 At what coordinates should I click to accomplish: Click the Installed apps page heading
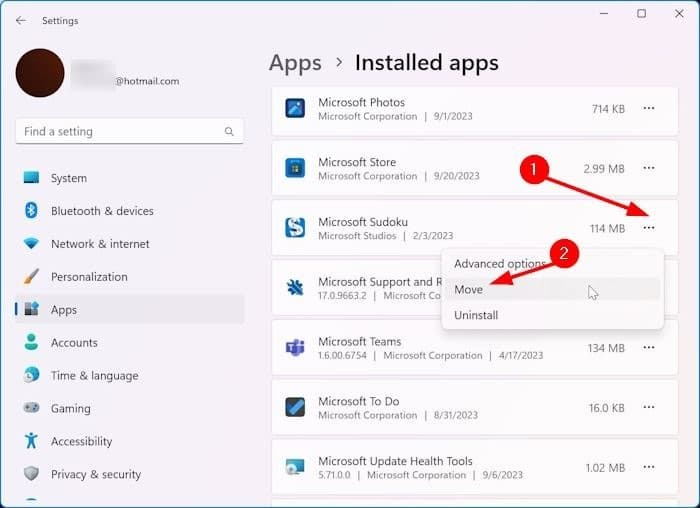point(427,63)
